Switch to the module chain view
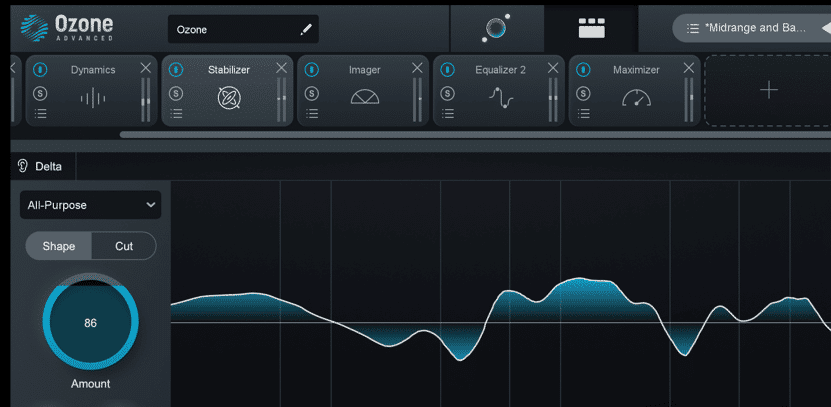This screenshot has height=407, width=831. pos(591,28)
